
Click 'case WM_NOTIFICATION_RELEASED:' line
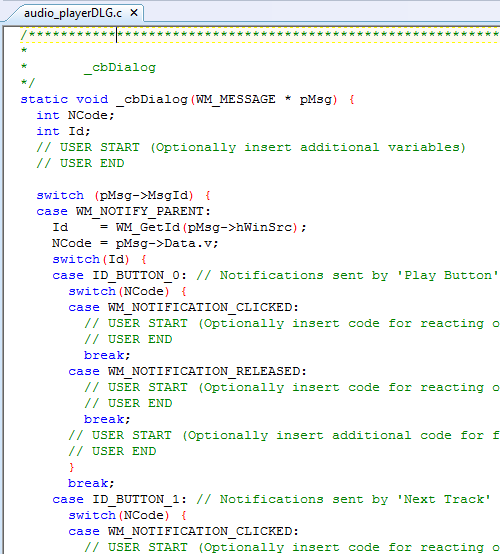pyautogui.click(x=187, y=371)
